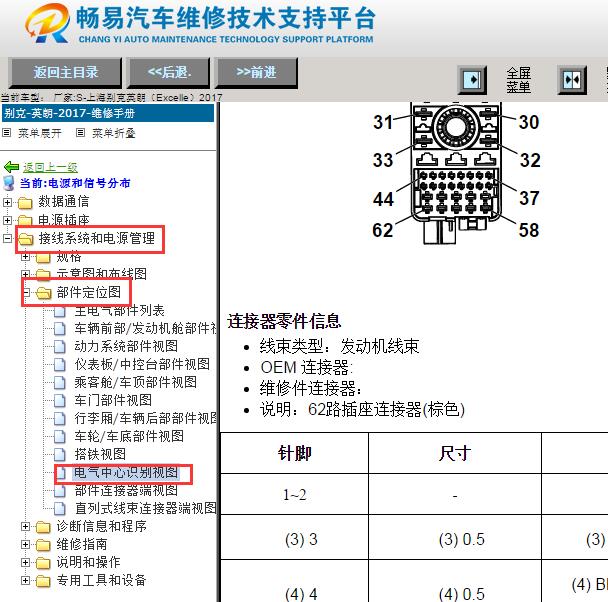Click the connector pinout diagram image
The image size is (608, 602).
[456, 173]
